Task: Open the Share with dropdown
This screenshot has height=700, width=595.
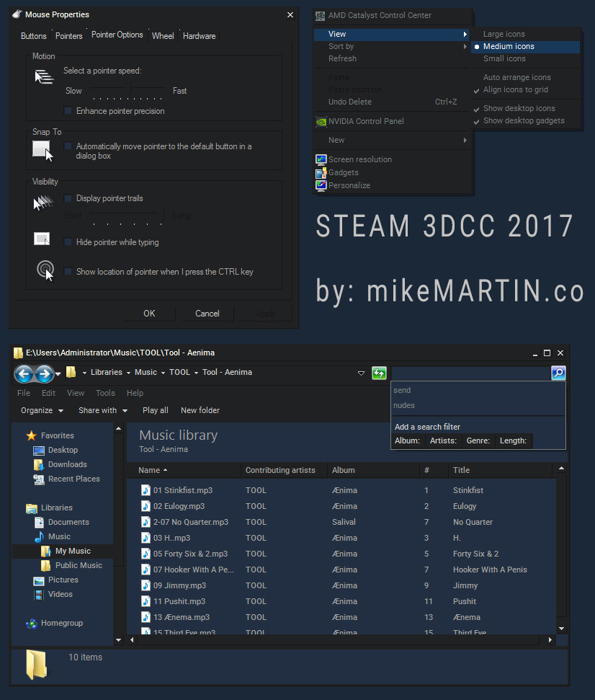Action: click(103, 410)
